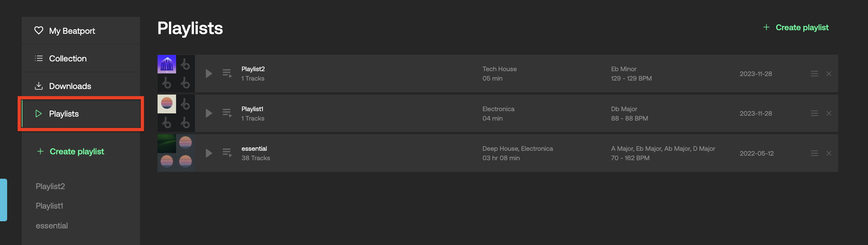This screenshot has height=245, width=868.
Task: Select the Playlists sidebar item
Action: (x=81, y=114)
